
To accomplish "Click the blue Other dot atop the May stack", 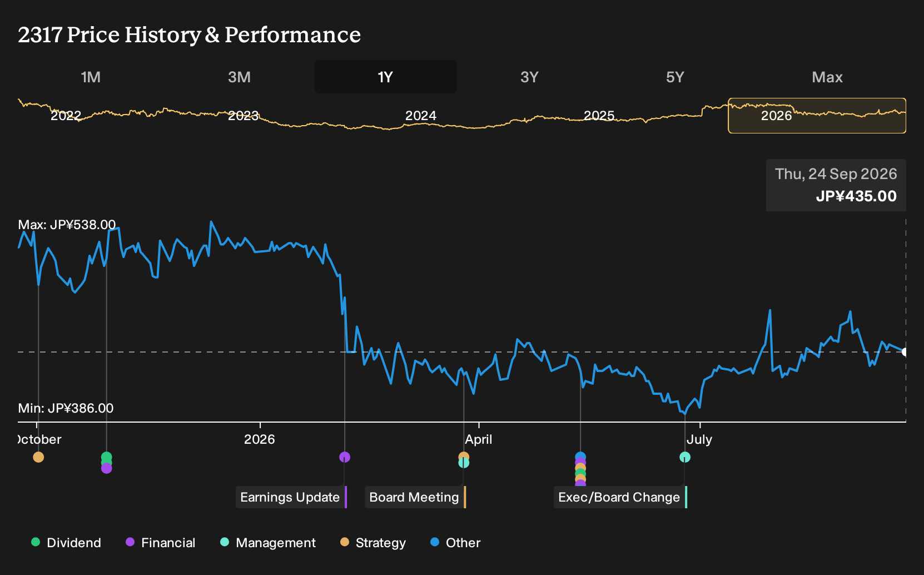I will [x=580, y=457].
